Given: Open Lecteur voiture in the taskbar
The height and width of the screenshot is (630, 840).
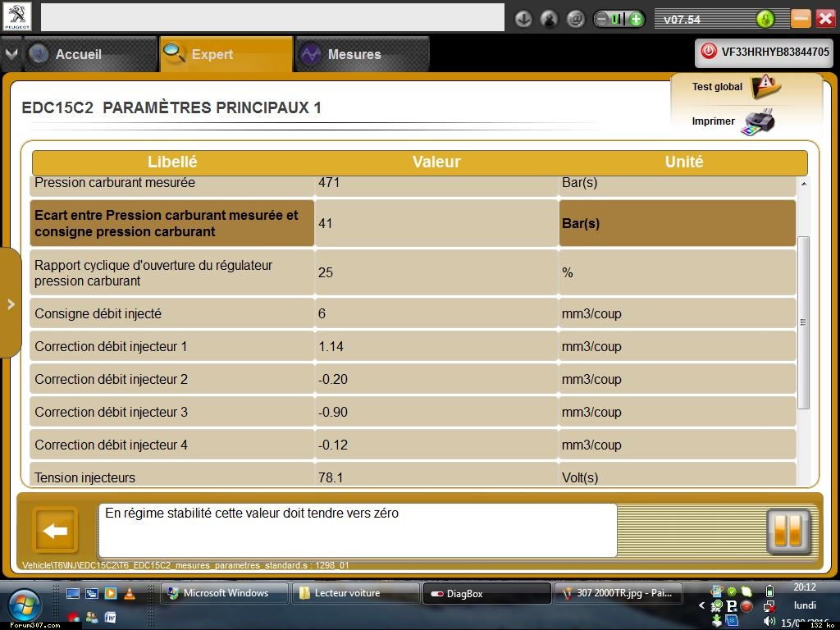Looking at the screenshot, I should point(354,593).
